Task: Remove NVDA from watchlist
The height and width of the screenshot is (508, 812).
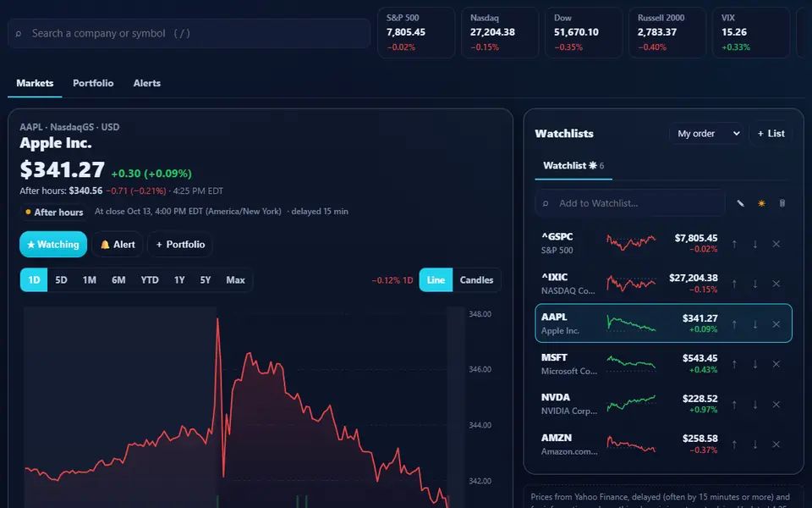Action: click(776, 405)
